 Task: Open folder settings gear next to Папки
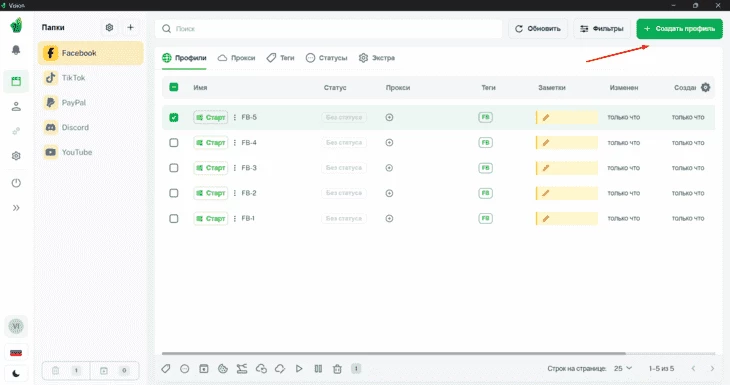coord(109,27)
